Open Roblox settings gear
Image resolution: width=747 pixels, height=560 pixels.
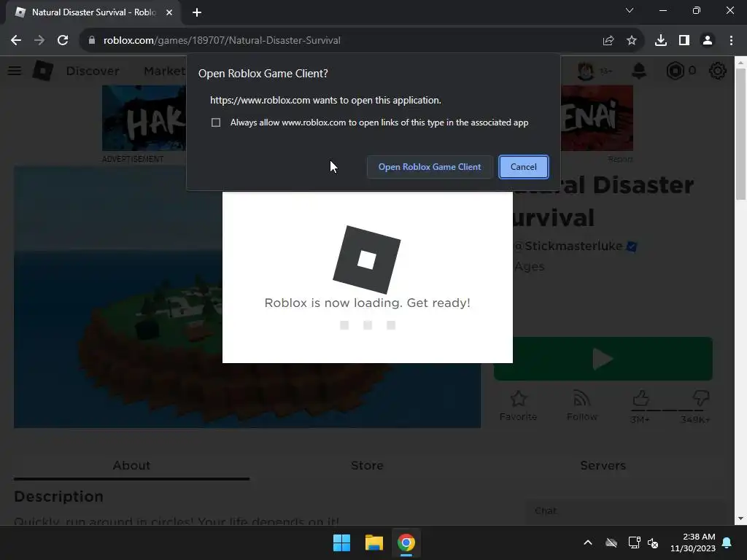(718, 71)
